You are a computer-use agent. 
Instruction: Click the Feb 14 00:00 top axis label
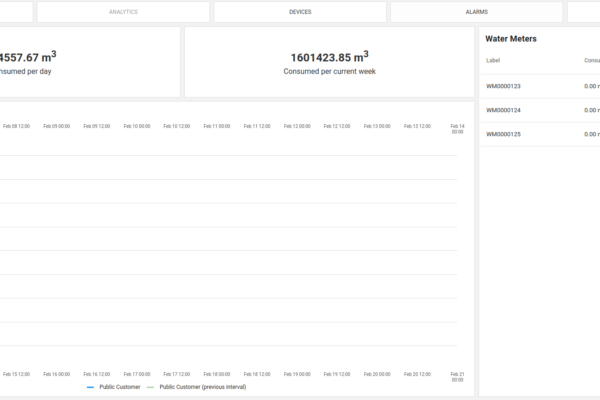pyautogui.click(x=457, y=129)
